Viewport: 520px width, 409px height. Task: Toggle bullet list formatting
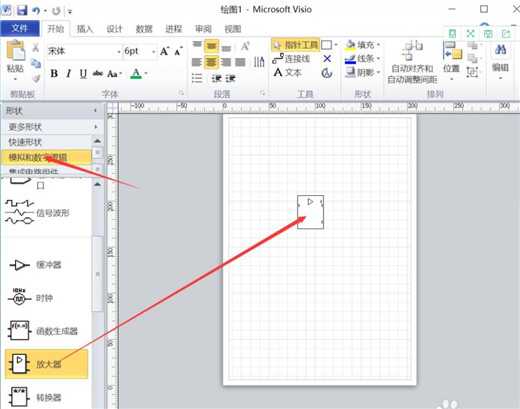pos(197,78)
